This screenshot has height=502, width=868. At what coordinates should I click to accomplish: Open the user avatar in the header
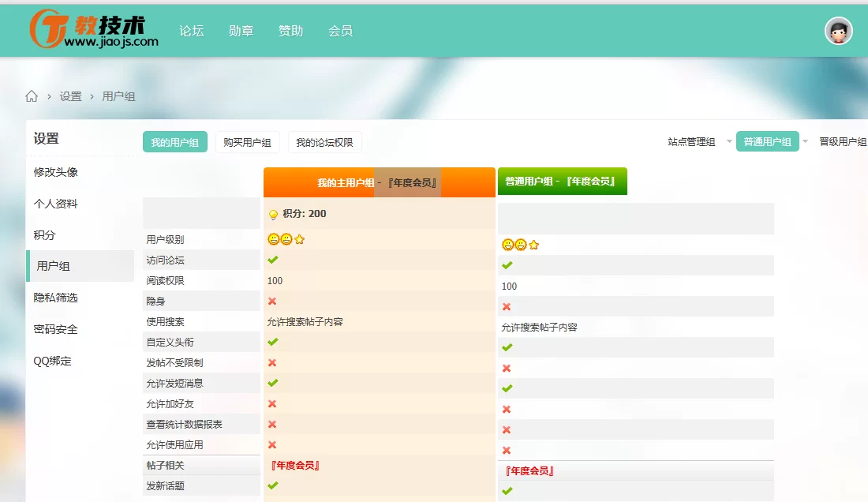[838, 31]
